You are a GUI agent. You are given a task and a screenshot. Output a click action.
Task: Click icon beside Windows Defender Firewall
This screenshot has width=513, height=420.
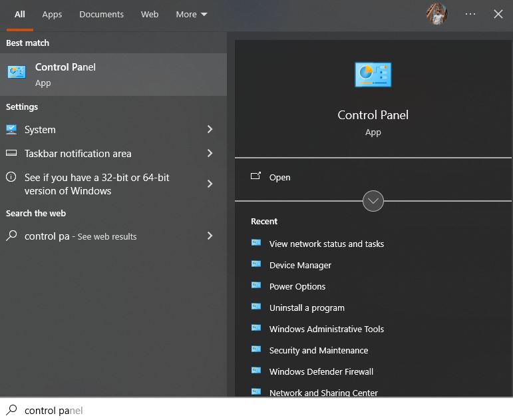click(x=256, y=370)
